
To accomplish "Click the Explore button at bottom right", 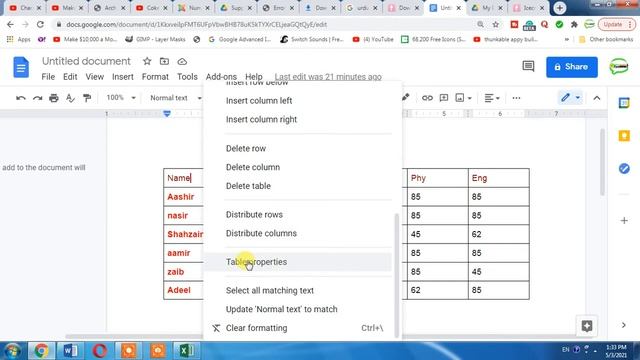I will (587, 326).
